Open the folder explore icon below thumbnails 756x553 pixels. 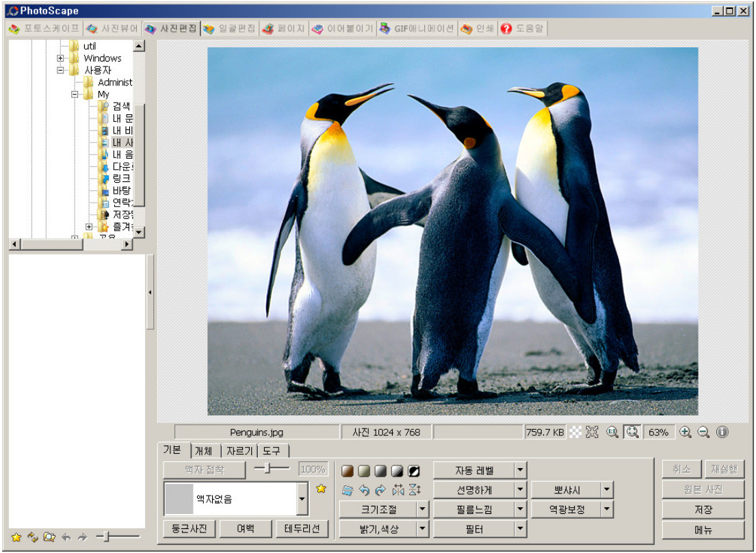49,537
